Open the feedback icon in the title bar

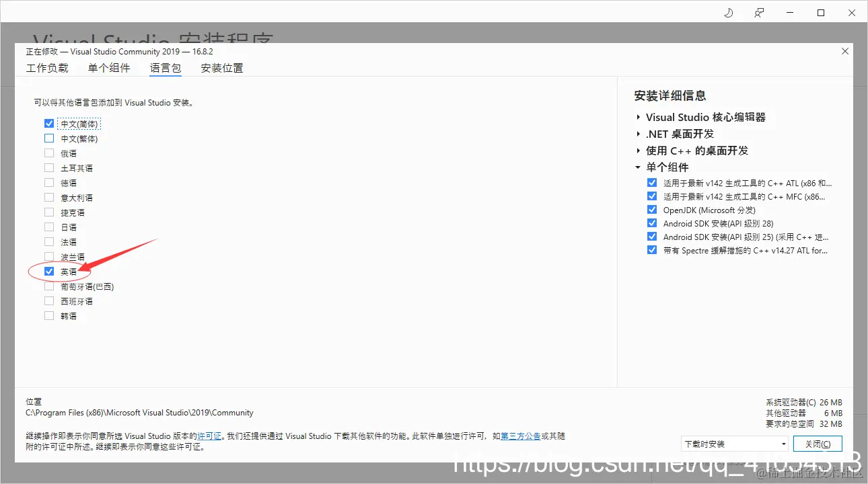(759, 12)
